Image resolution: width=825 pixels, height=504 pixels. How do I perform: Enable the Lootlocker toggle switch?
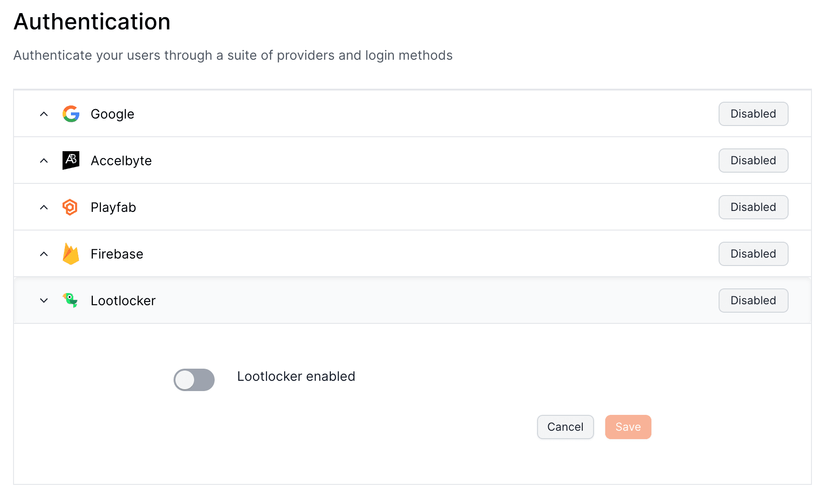coord(194,380)
